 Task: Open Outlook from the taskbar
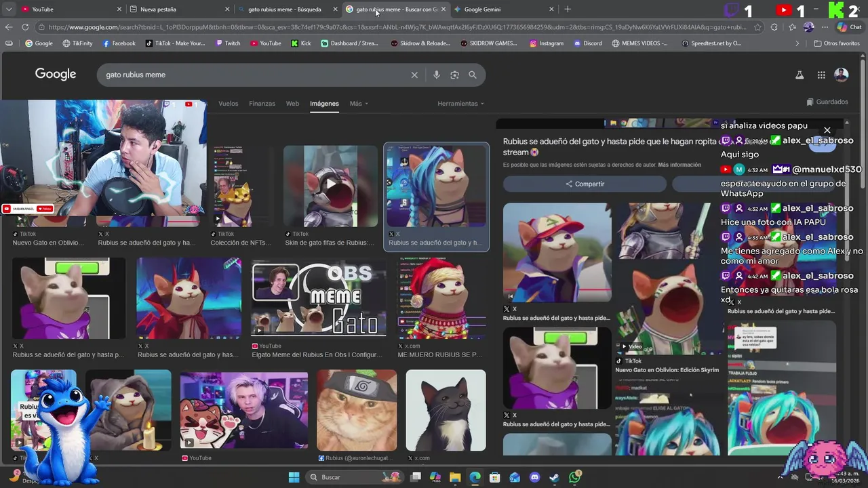click(x=515, y=477)
